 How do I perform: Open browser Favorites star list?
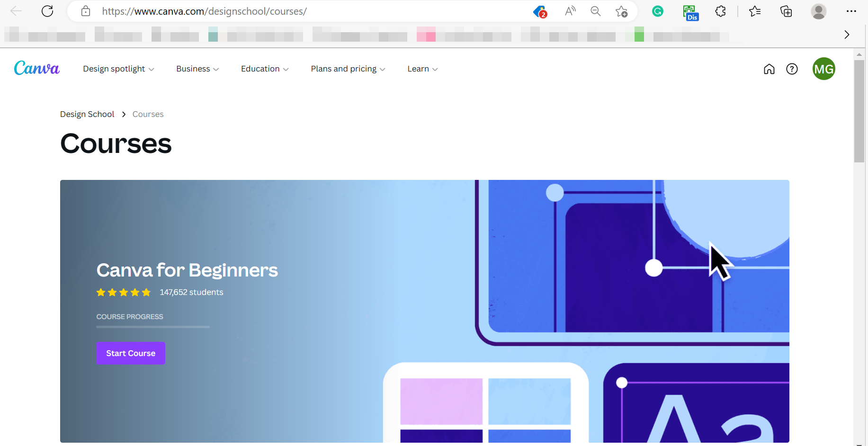coord(755,11)
